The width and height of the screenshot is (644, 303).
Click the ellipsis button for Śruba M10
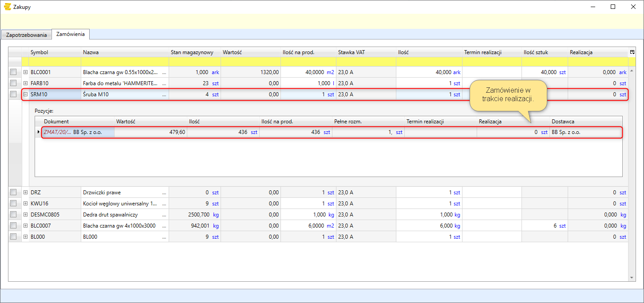pos(165,94)
